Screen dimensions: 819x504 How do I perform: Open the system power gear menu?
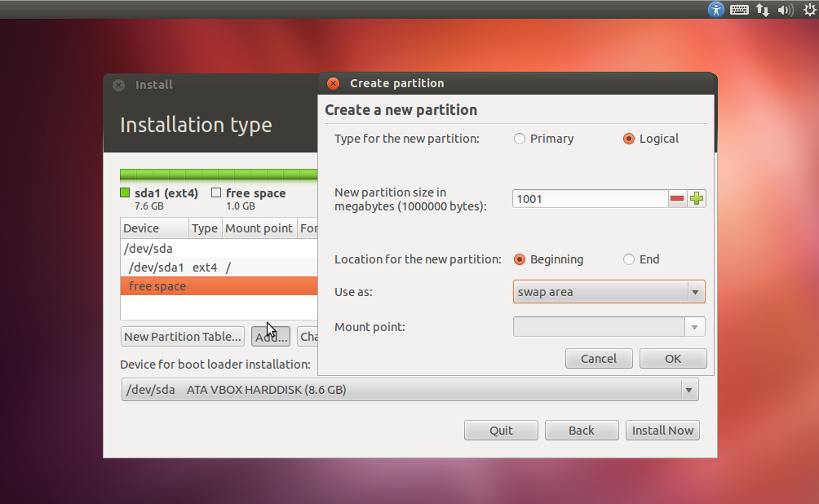809,10
